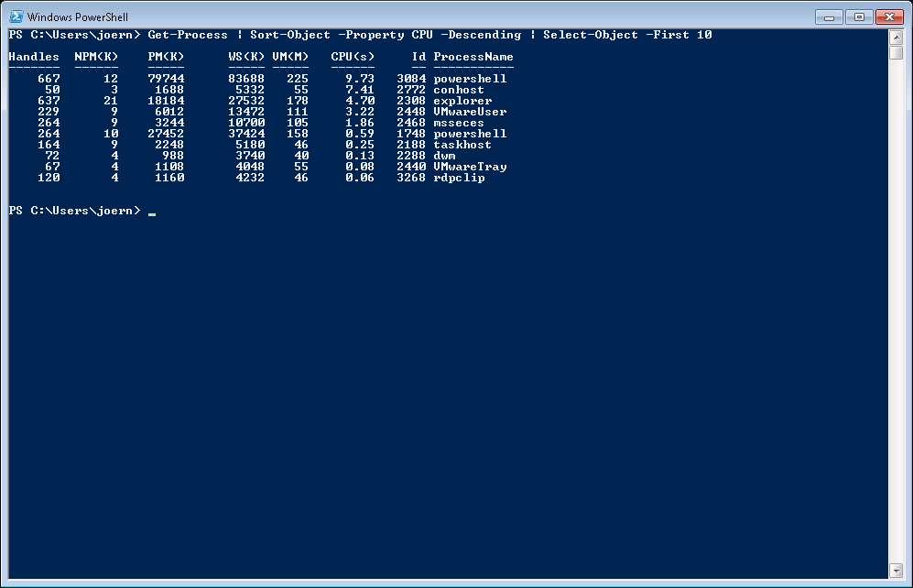Click the VM value 225
The image size is (913, 588).
298,79
